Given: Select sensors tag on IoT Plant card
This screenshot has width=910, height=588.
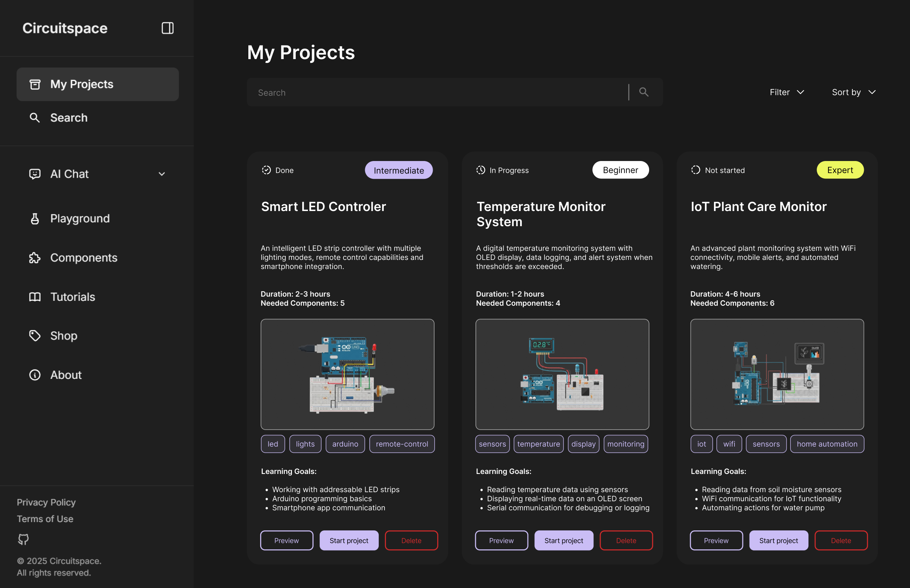Looking at the screenshot, I should (766, 444).
